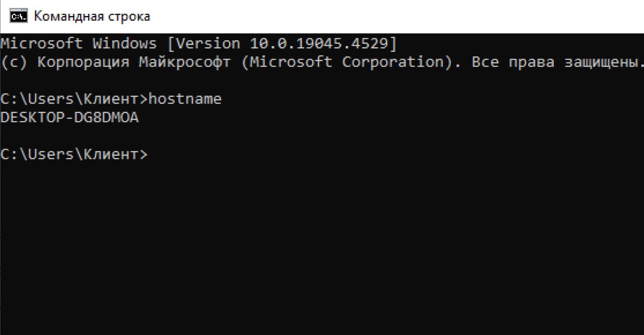Click the word "Version" inside the brackets
644x335 pixels.
[x=208, y=43]
